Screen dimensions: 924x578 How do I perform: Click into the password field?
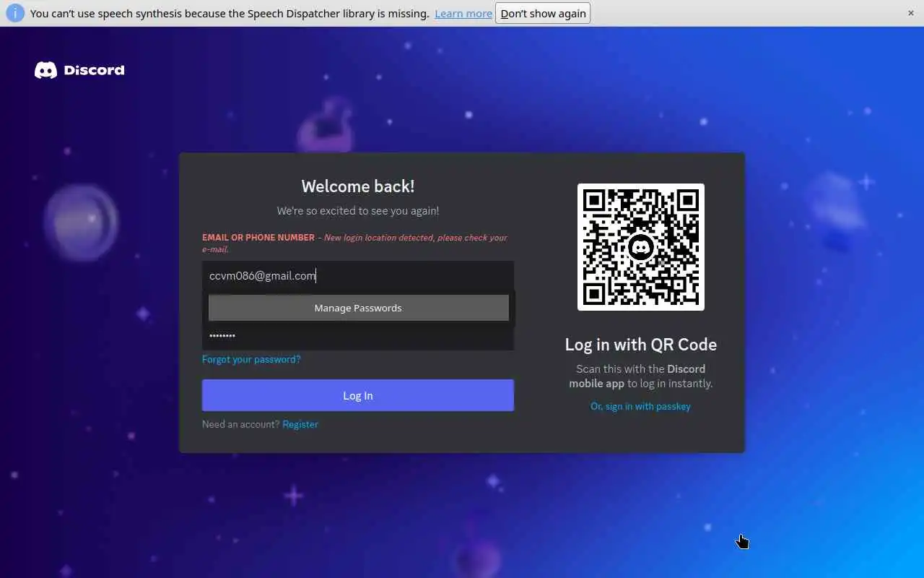[358, 336]
